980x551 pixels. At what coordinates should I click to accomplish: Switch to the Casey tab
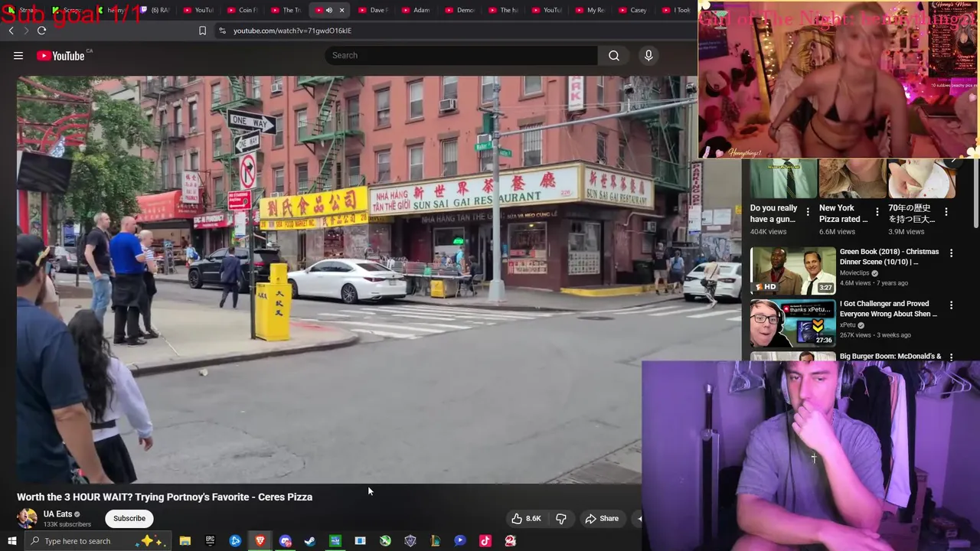pyautogui.click(x=633, y=10)
